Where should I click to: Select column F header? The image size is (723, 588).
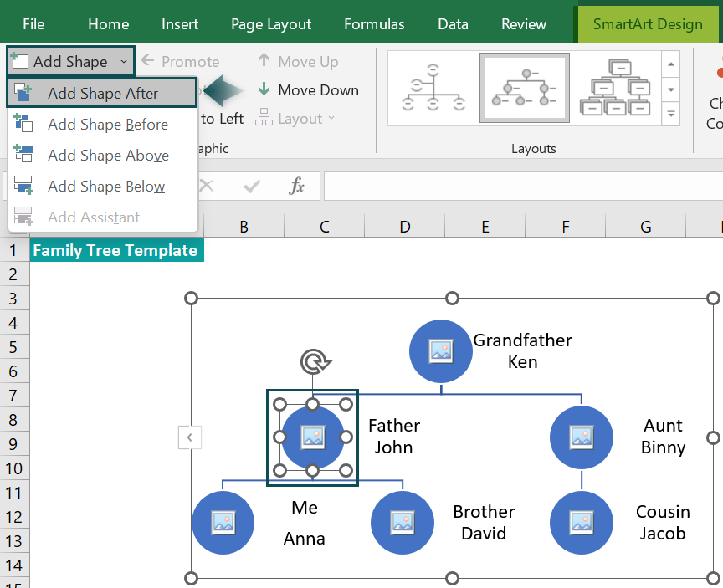pos(566,227)
